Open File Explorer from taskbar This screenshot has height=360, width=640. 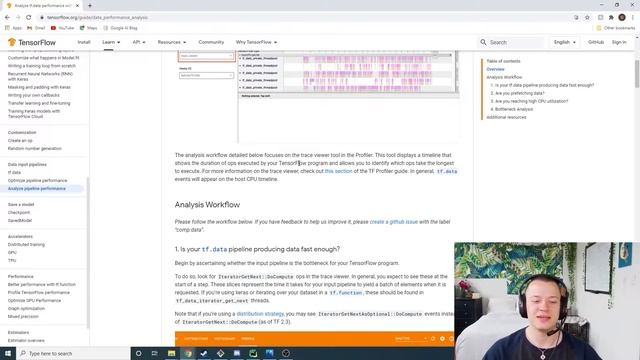[171, 353]
